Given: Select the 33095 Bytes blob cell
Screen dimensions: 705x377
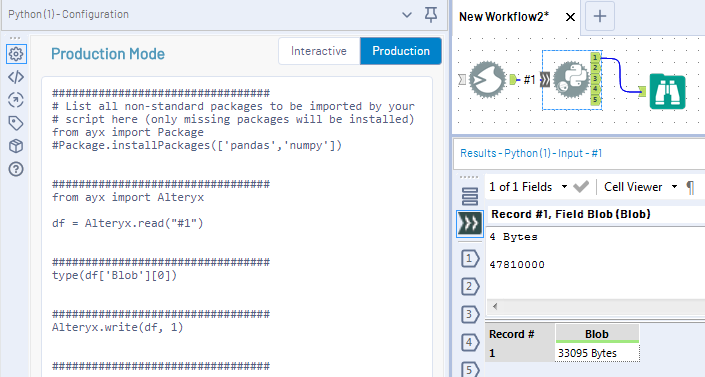Looking at the screenshot, I should (597, 353).
